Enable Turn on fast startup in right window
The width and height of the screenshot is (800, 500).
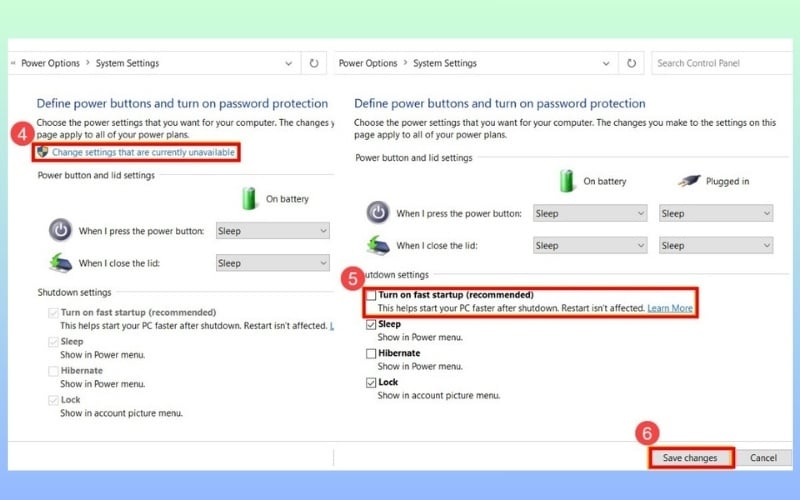pos(371,296)
